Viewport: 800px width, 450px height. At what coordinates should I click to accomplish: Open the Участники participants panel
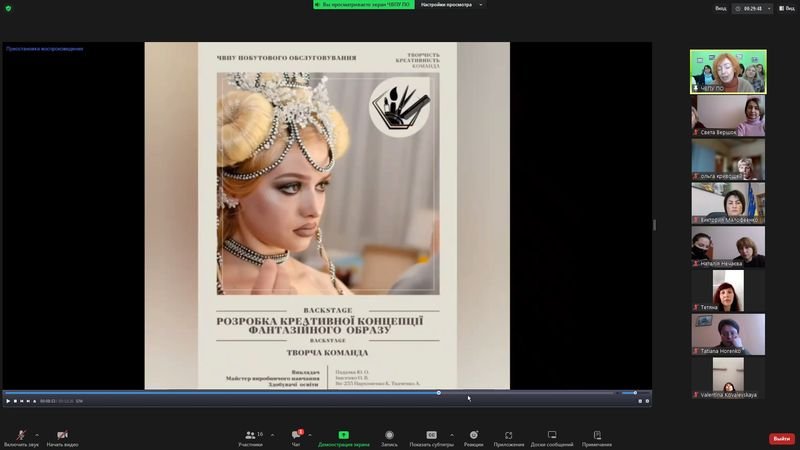point(249,436)
